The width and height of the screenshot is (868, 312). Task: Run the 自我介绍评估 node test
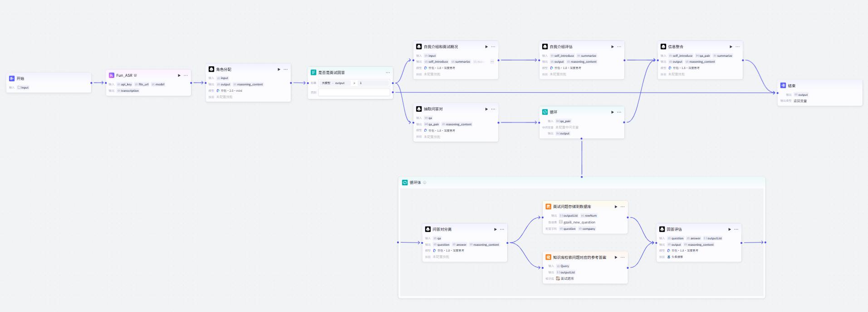coord(613,47)
